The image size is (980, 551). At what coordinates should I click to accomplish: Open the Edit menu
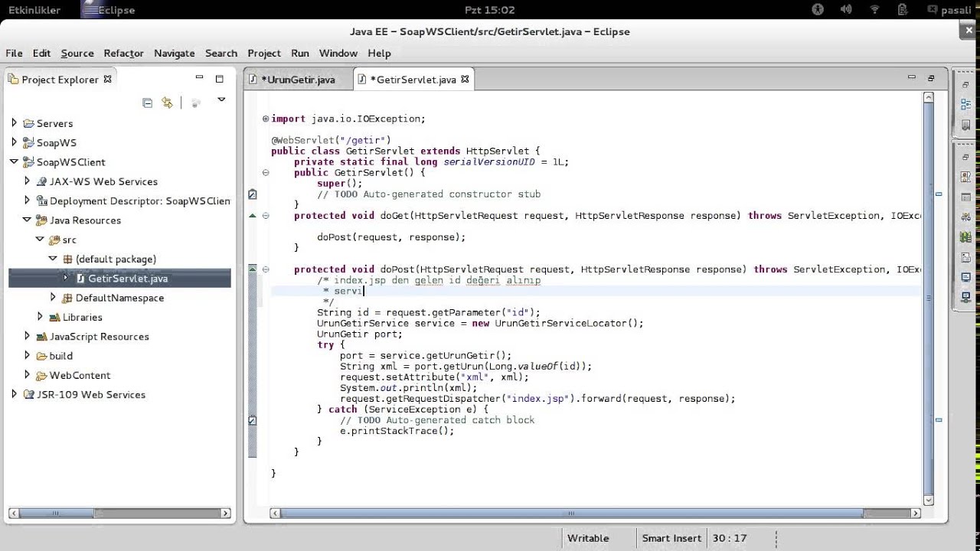[x=41, y=53]
